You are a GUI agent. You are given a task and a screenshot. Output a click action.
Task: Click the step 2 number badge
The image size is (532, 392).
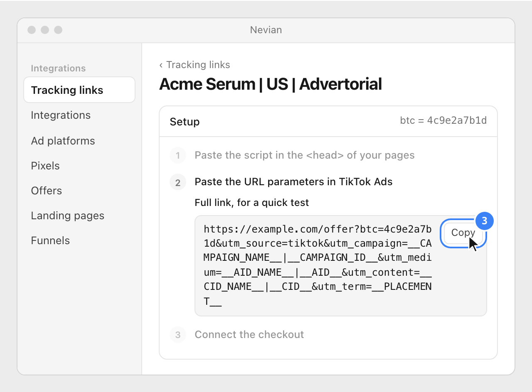pos(177,182)
